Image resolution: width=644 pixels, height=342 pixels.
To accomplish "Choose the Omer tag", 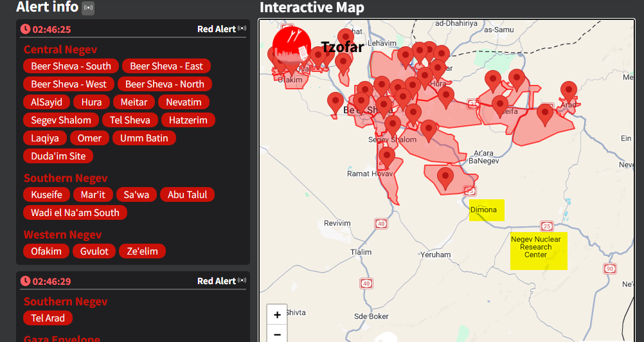I will coord(89,138).
